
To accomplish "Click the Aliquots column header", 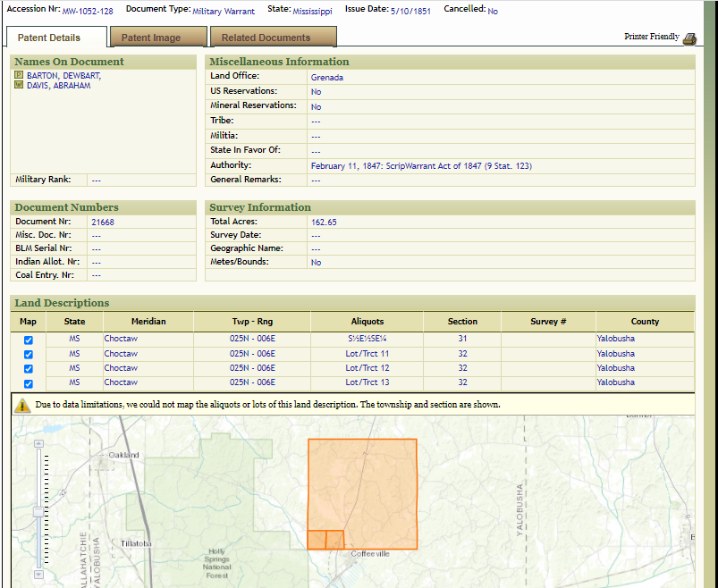I will (367, 322).
